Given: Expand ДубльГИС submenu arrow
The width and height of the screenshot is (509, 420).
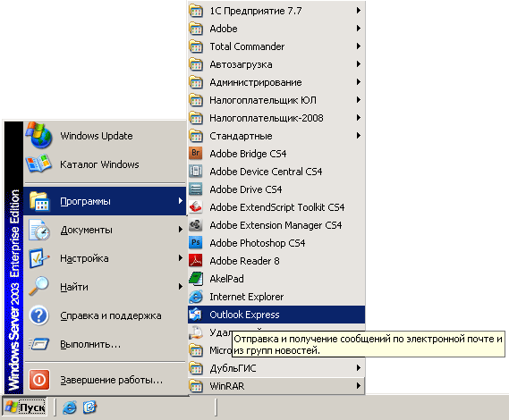Looking at the screenshot, I should click(359, 368).
